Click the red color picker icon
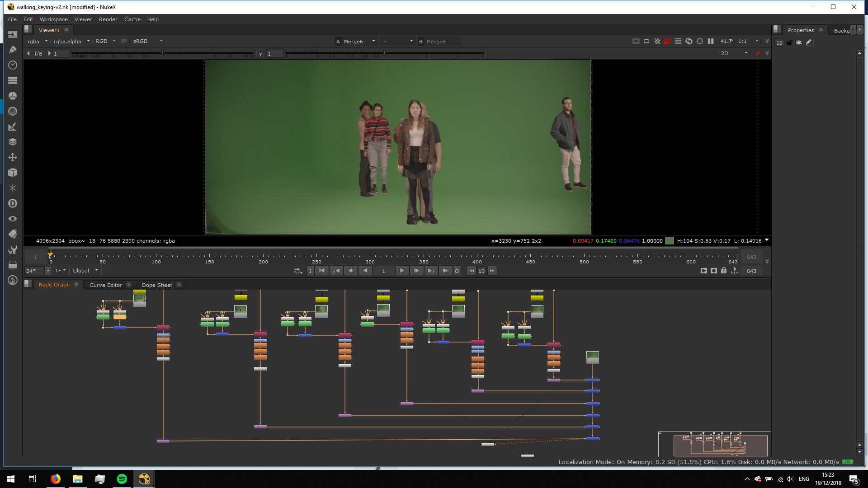This screenshot has width=868, height=488. pyautogui.click(x=758, y=53)
